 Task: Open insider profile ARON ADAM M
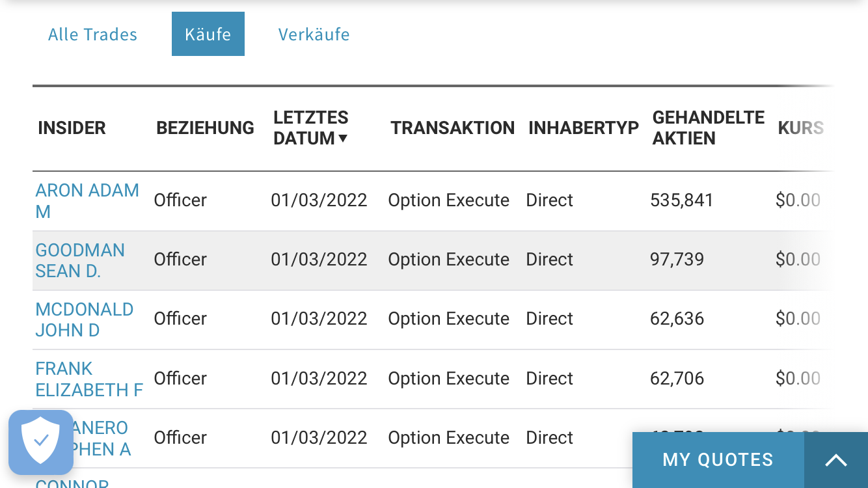click(x=87, y=200)
